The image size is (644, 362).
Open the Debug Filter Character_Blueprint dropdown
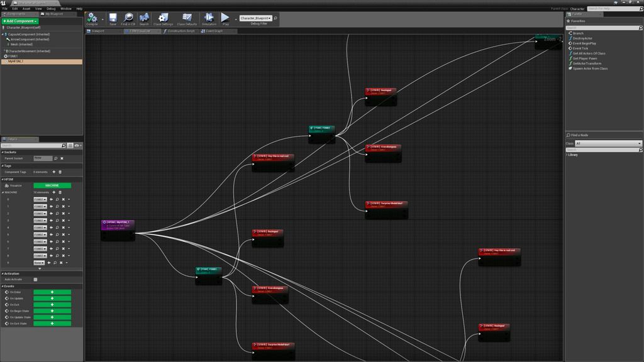click(x=256, y=18)
